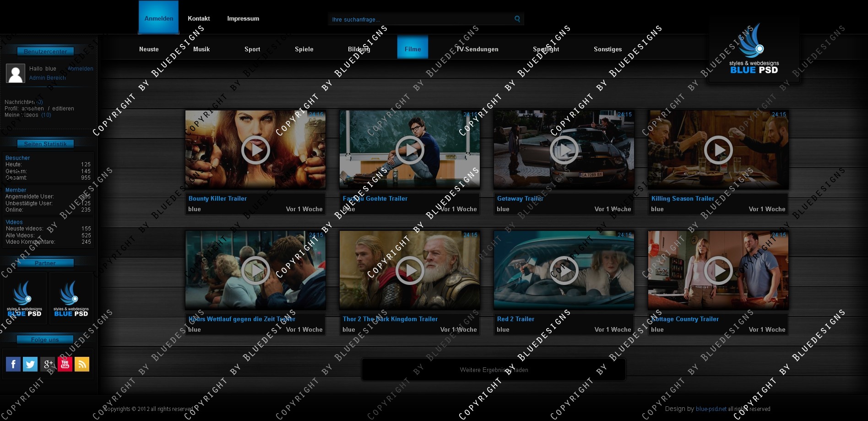
Task: Open the Admin Bereich link
Action: pos(48,78)
